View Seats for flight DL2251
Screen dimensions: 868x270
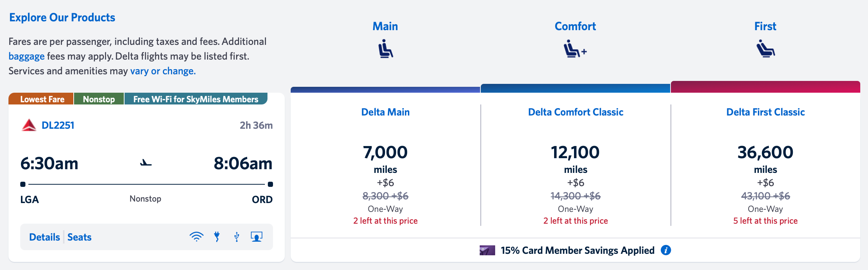[x=79, y=237]
